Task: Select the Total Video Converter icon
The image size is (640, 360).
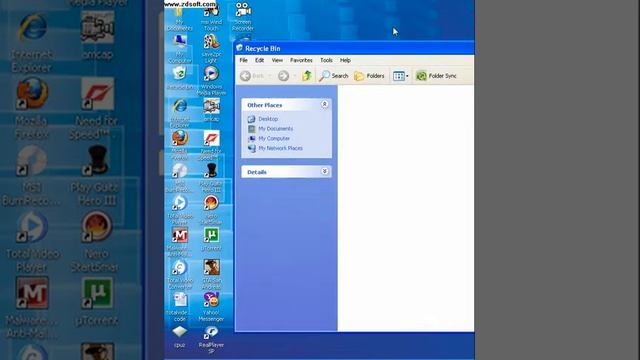Action: click(x=180, y=275)
